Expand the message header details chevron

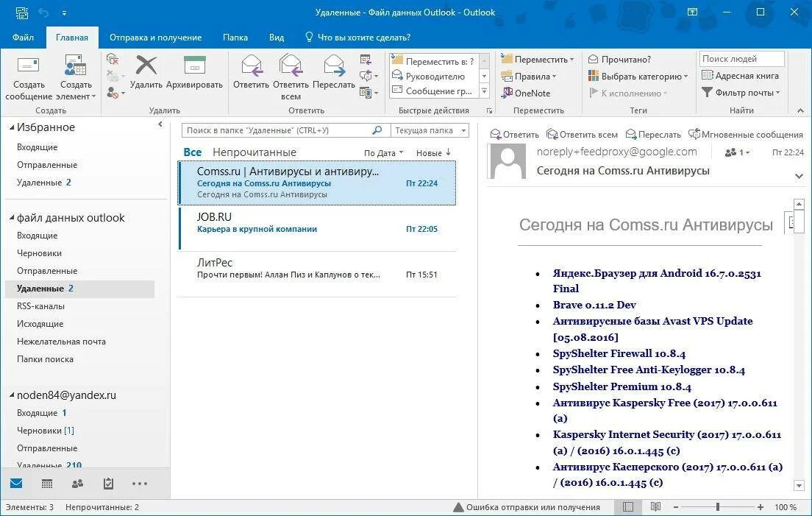(x=799, y=176)
